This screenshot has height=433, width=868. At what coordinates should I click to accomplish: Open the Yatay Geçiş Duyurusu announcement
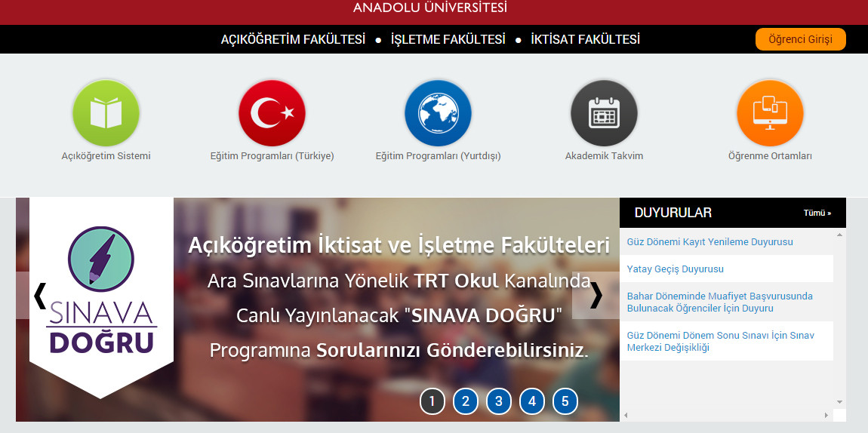[x=675, y=269]
